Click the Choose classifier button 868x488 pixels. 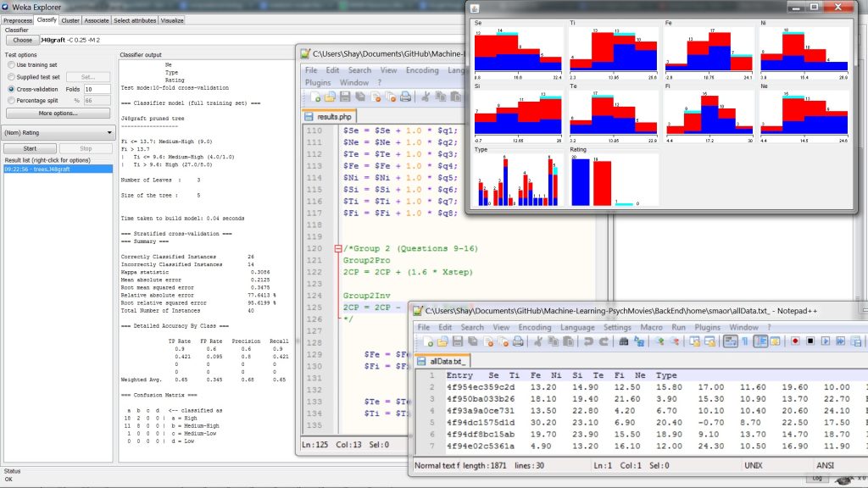(x=22, y=40)
